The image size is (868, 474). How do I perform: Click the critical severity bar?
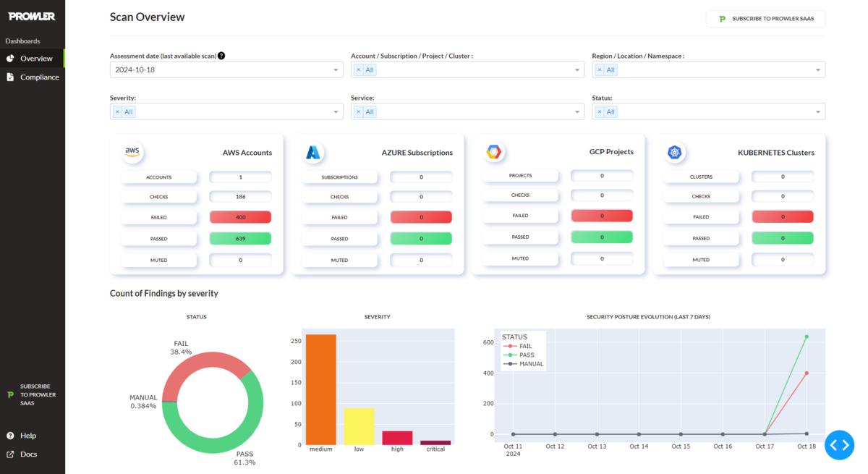[x=435, y=442]
